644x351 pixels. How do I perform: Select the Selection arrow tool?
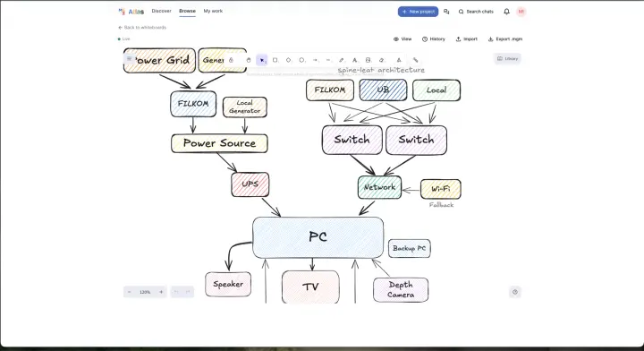pyautogui.click(x=262, y=60)
